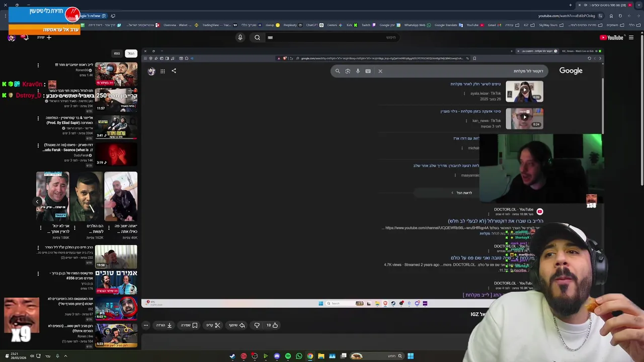The width and height of the screenshot is (644, 362).
Task: Like the video with 13 likes
Action: tap(272, 325)
